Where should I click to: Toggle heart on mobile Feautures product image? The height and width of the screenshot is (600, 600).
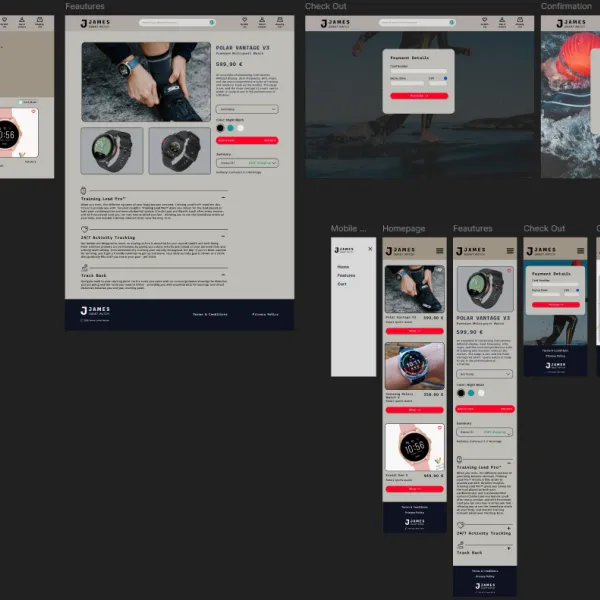(x=509, y=271)
